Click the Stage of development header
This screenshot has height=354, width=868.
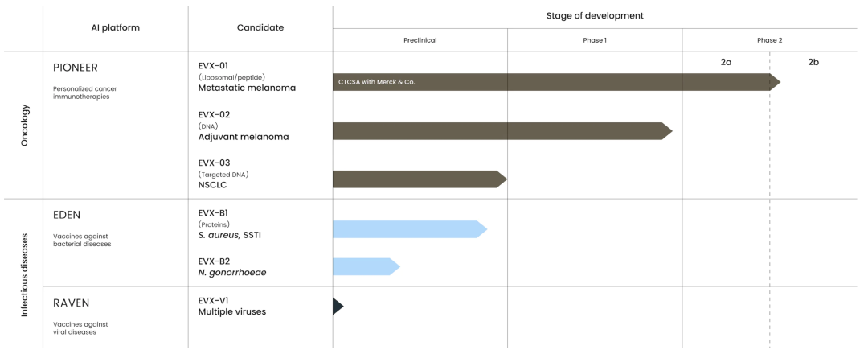coord(595,15)
